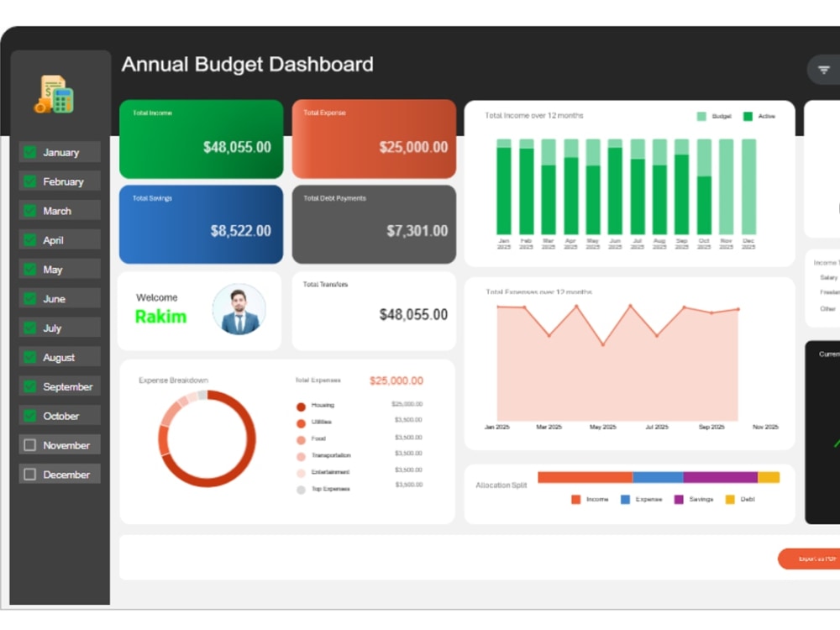Click the budget calculator logo icon
The image size is (840, 630).
54,94
